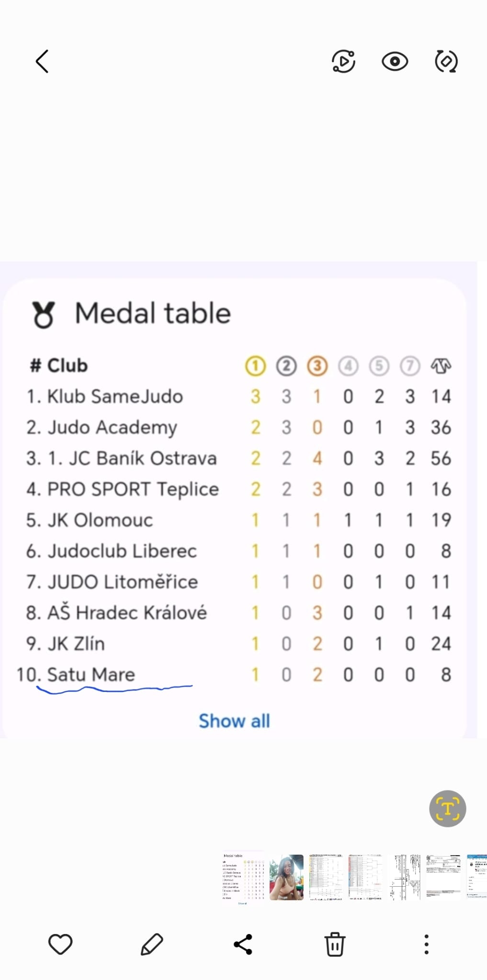Play the motion photo icon
Image resolution: width=487 pixels, height=980 pixels.
(343, 61)
